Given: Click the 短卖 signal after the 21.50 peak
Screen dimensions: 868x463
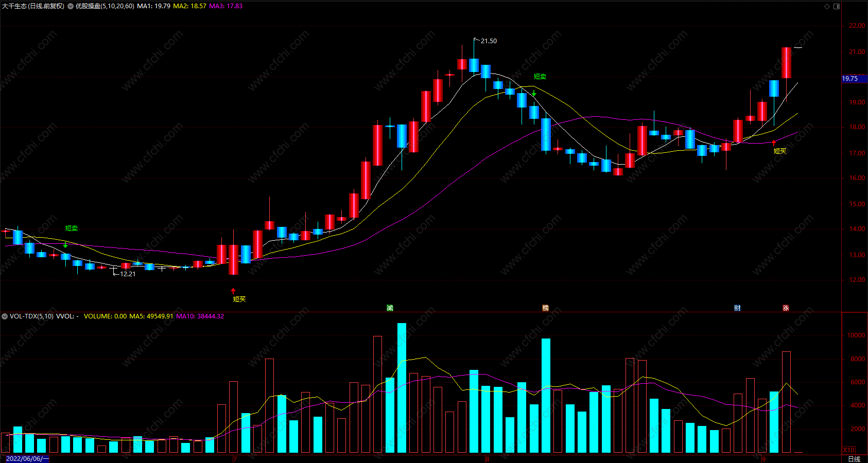Looking at the screenshot, I should (540, 77).
